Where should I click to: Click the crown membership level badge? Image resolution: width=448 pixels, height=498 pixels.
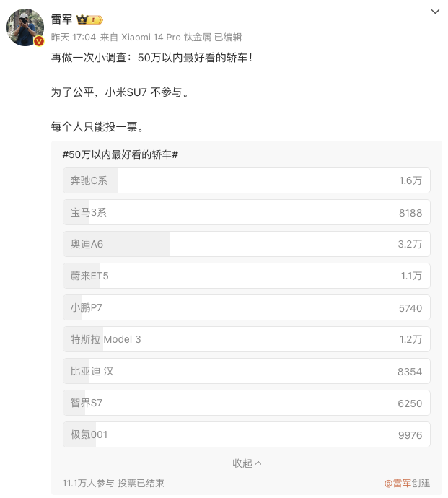tap(89, 19)
